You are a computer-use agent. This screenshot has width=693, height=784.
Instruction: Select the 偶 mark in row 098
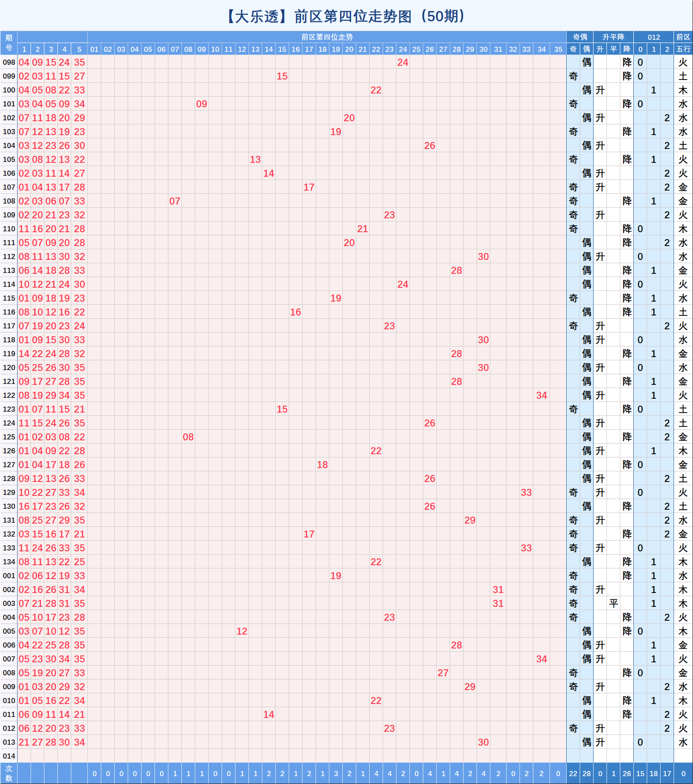(587, 62)
